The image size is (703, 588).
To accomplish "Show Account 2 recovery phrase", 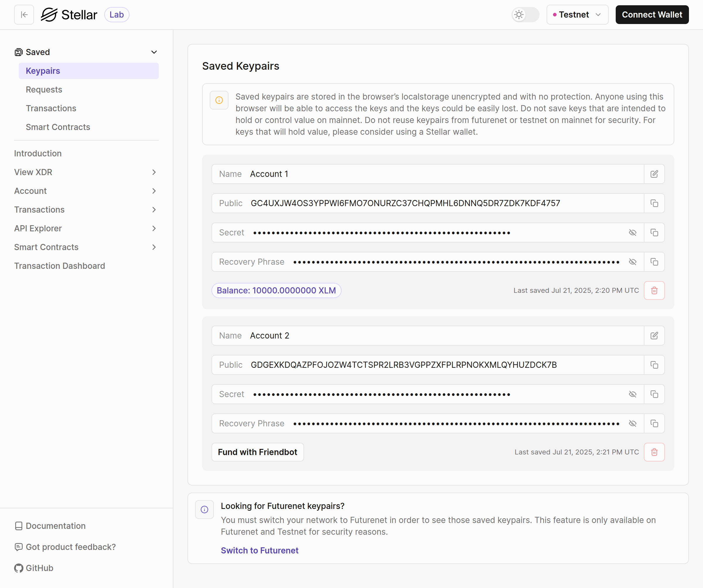I will coord(632,423).
